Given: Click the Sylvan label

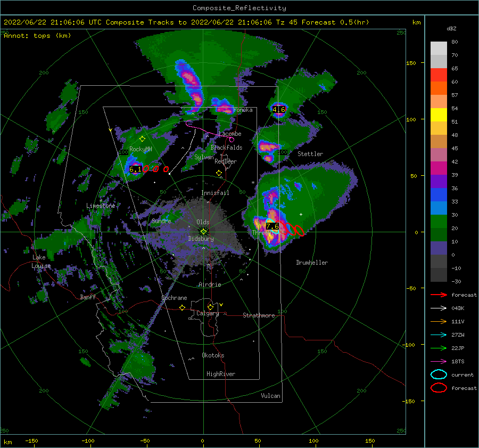Looking at the screenshot, I should [204, 158].
